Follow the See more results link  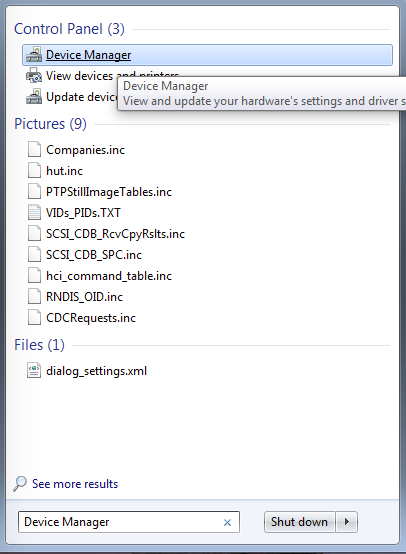pyautogui.click(x=75, y=484)
